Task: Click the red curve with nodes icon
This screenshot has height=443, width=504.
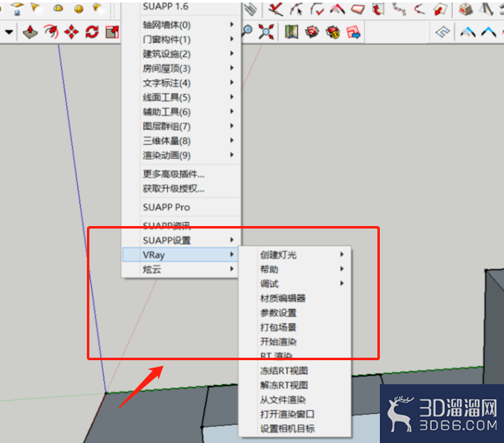Action: (x=419, y=9)
